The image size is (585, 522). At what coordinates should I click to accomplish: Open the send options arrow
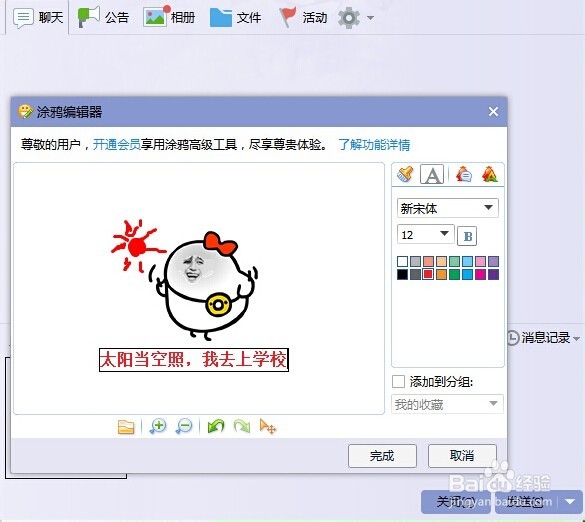(x=570, y=502)
